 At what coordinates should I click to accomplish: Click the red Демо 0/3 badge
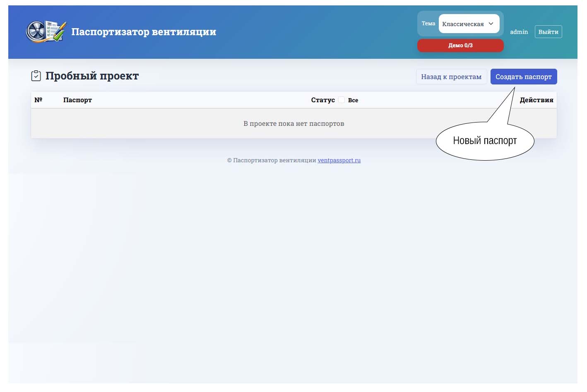460,46
